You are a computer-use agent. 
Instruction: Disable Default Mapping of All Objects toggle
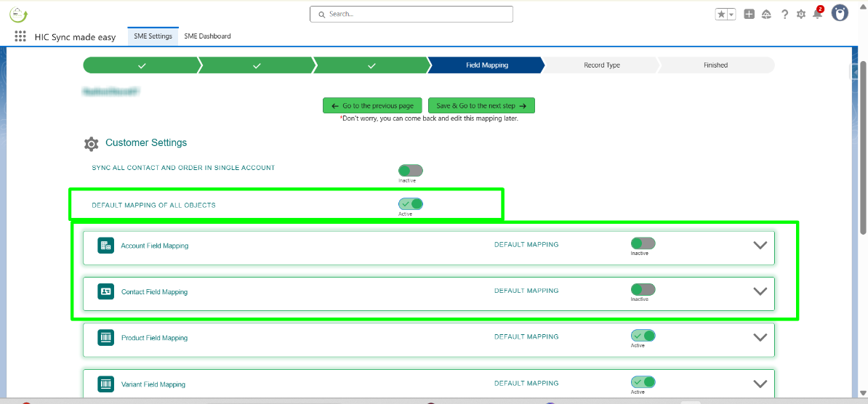point(411,204)
